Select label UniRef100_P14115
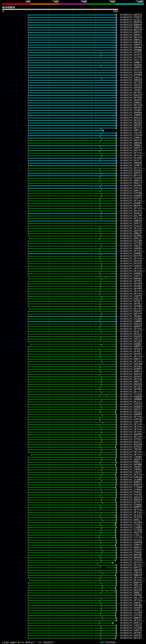This screenshot has height=644, width=146. [x=131, y=226]
